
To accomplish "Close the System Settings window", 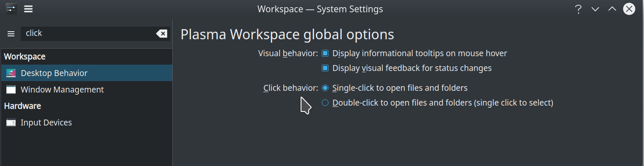I will [x=629, y=9].
